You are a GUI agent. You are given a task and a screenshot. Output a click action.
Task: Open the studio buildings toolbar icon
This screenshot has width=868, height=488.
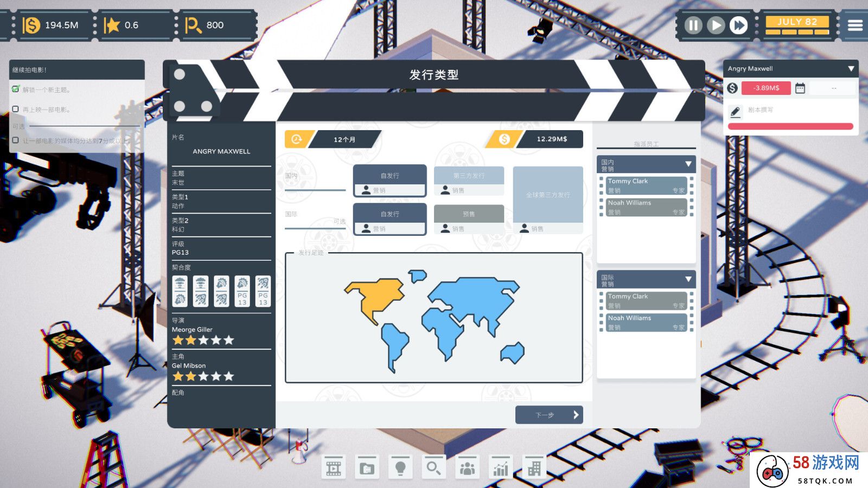click(534, 467)
